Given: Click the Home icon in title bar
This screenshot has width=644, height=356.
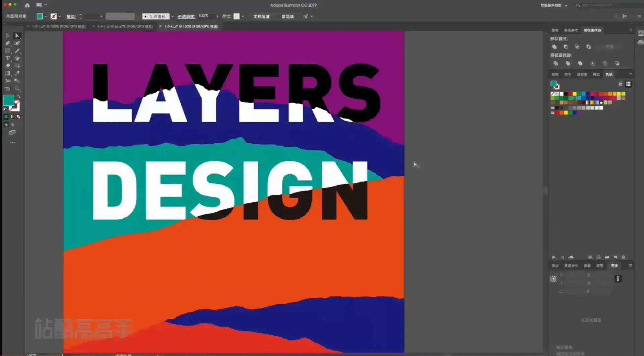Looking at the screenshot, I should [27, 5].
